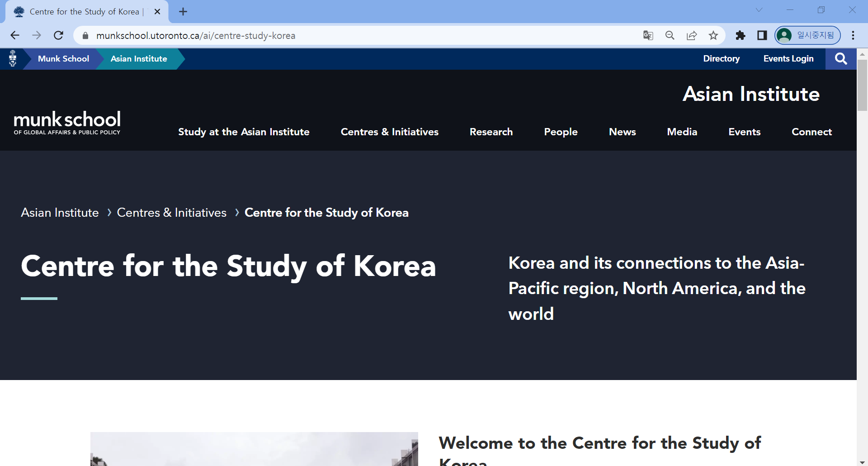Open the Media menu item
The width and height of the screenshot is (868, 466).
coord(682,132)
